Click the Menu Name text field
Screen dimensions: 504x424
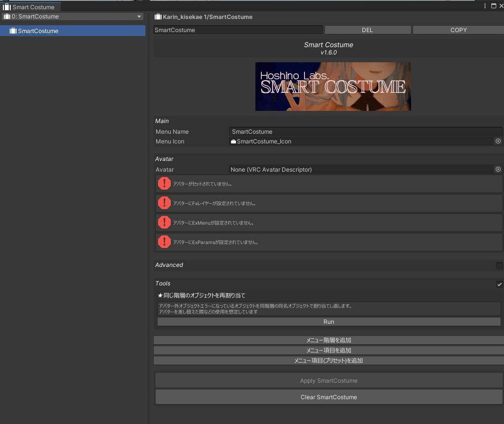click(366, 132)
